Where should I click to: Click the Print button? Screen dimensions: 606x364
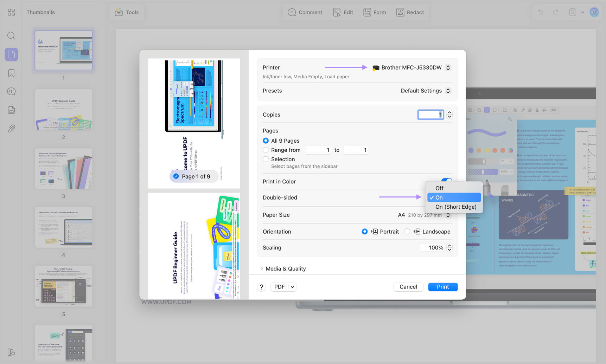443,287
